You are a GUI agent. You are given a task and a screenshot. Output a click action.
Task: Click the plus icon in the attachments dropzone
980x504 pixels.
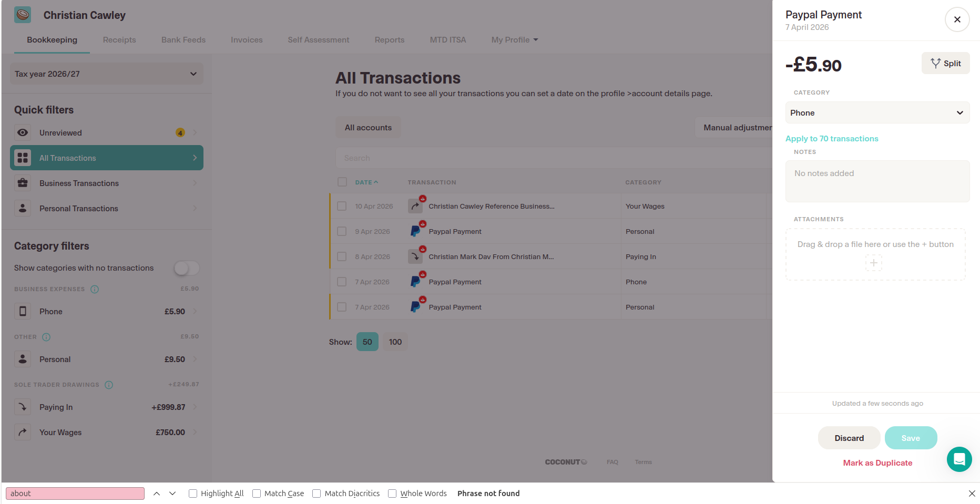[x=874, y=263]
